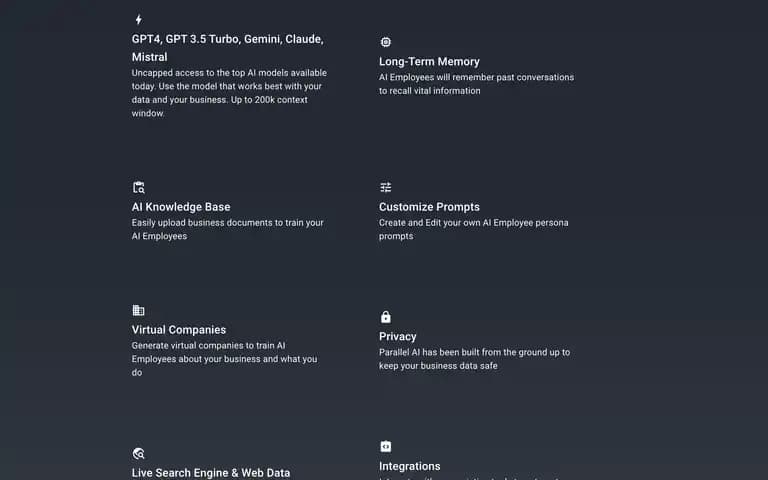
Task: Click the 'Easily upload business documents' description
Action: 228,229
